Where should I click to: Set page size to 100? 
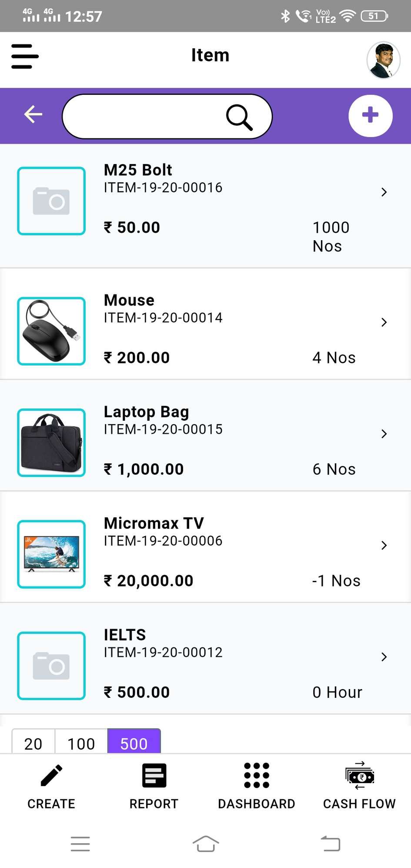[x=81, y=743]
